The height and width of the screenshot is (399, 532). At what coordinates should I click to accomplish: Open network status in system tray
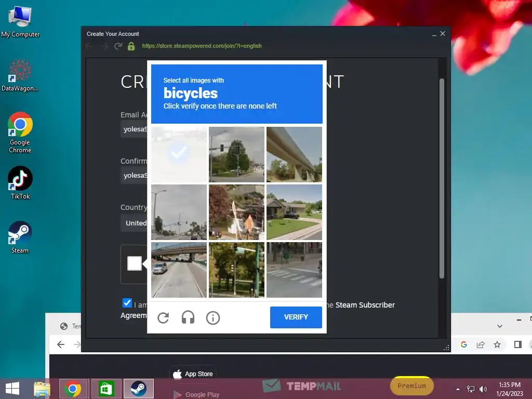pos(471,389)
